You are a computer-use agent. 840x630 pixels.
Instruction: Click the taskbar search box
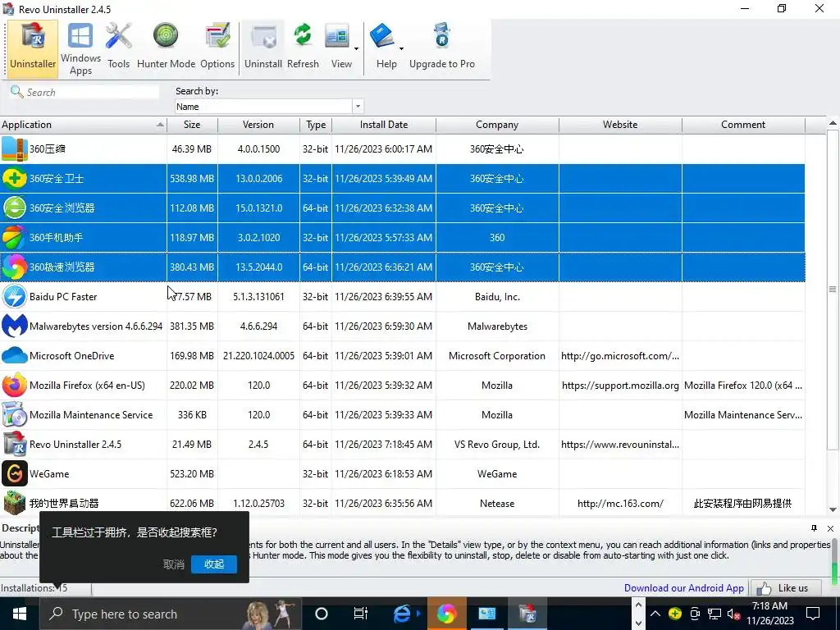coord(171,614)
